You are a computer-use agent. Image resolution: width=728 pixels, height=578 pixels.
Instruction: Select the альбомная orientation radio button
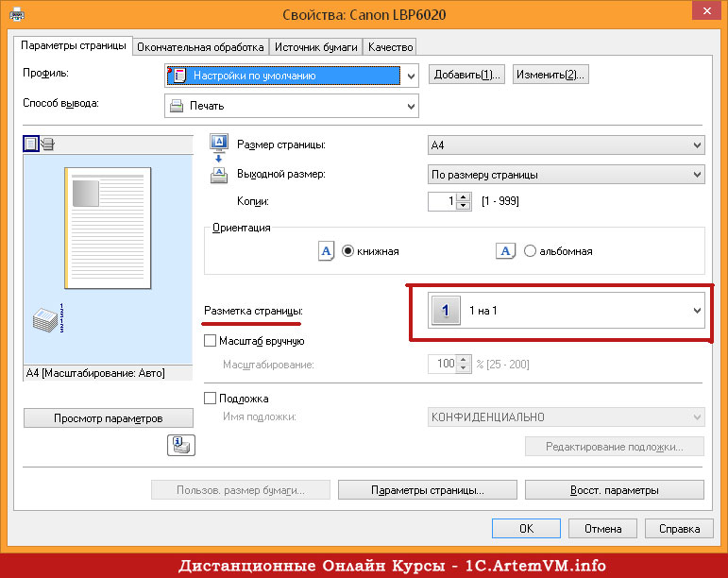(530, 251)
